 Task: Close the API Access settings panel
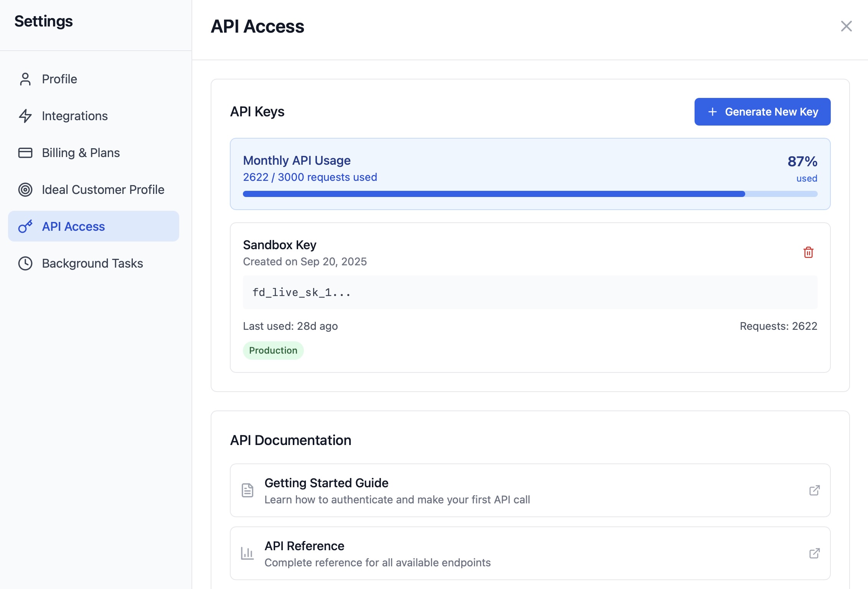pyautogui.click(x=846, y=26)
